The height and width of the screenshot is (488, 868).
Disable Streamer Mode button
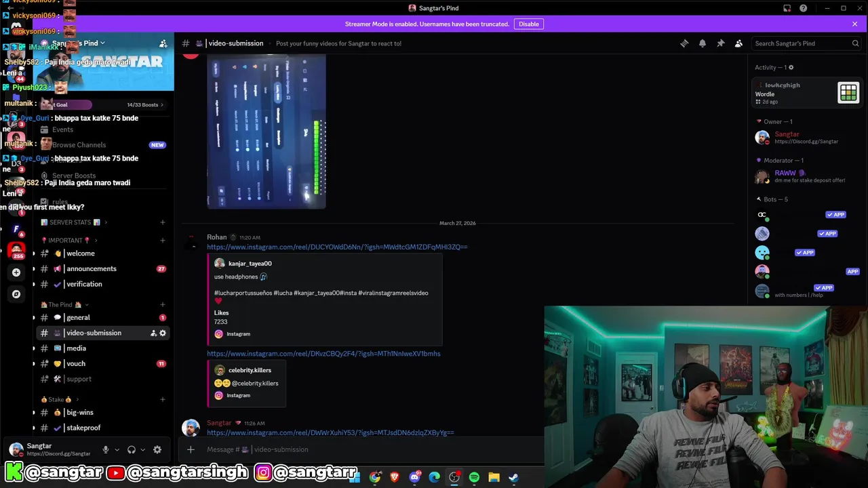(529, 24)
